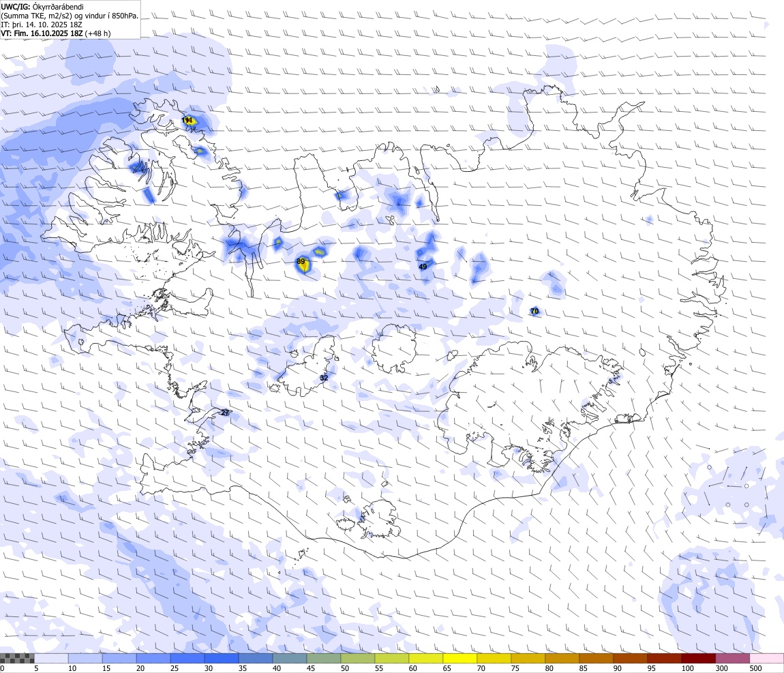Click the pale pink swatch after 500
The height and width of the screenshot is (673, 784).
[767, 658]
